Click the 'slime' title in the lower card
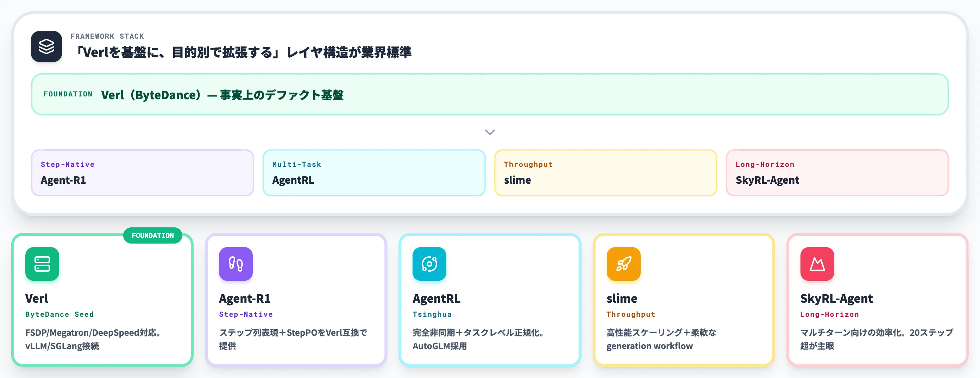The height and width of the screenshot is (378, 980). pos(622,298)
